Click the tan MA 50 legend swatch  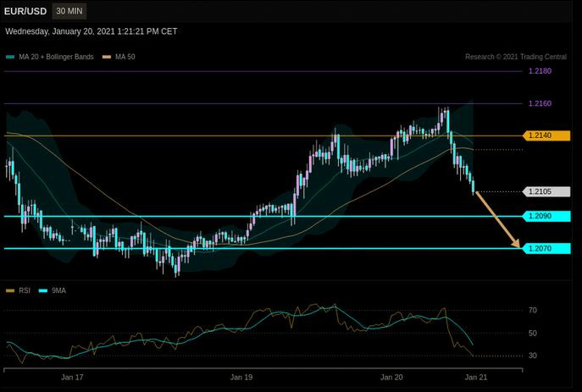tap(107, 57)
